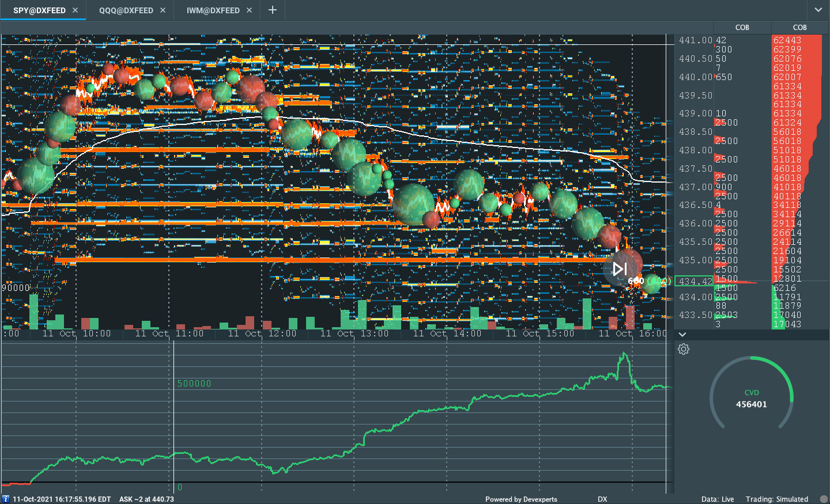Click the 437.00 price level label
This screenshot has width=830, height=504.
pos(696,187)
